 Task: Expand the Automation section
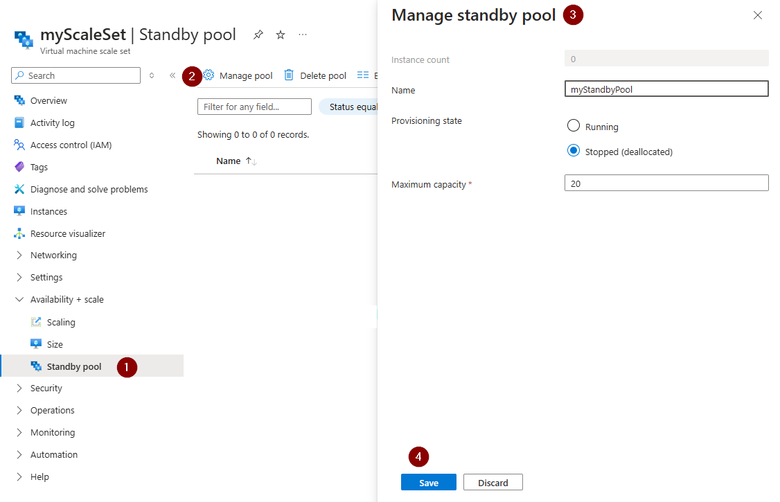pyautogui.click(x=19, y=454)
